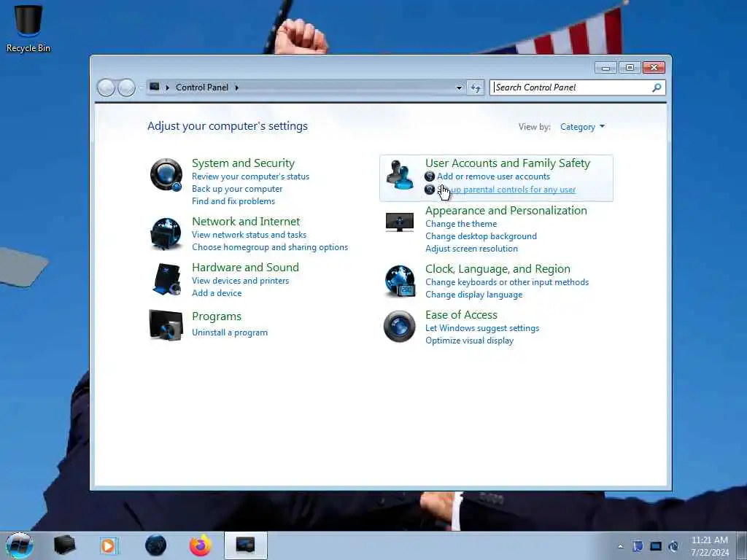747x560 pixels.
Task: Minimize the Control Panel window
Action: [606, 68]
